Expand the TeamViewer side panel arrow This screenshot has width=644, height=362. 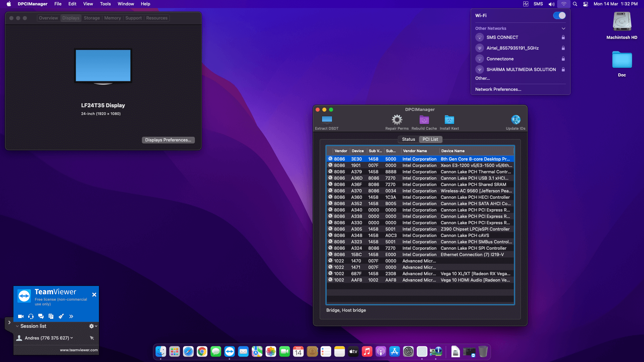point(9,322)
